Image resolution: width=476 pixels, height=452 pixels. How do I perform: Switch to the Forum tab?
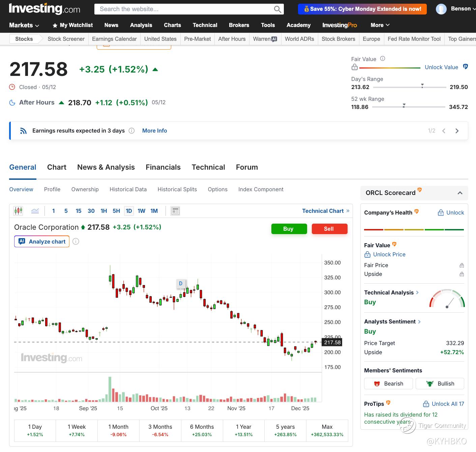point(247,167)
